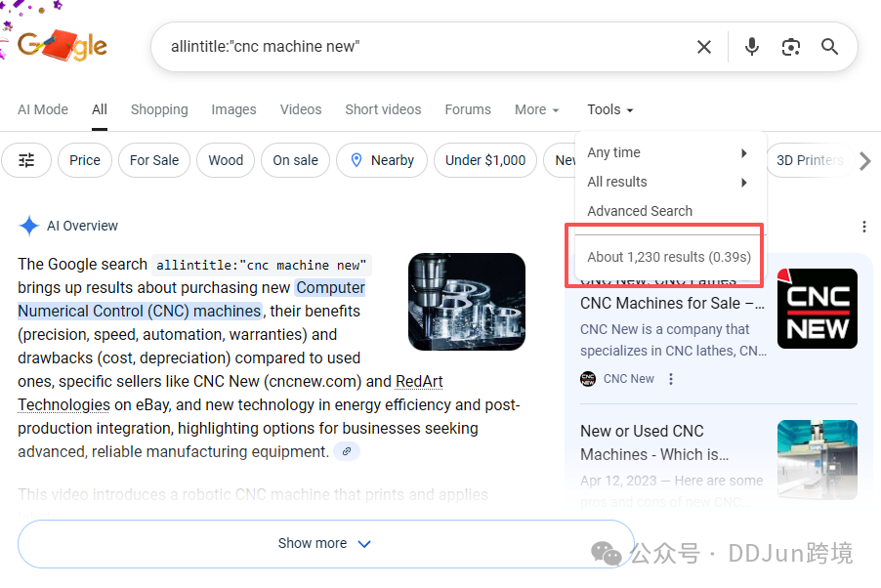The height and width of the screenshot is (588, 881).
Task: Apply the Nearby location filter chip
Action: pos(382,160)
